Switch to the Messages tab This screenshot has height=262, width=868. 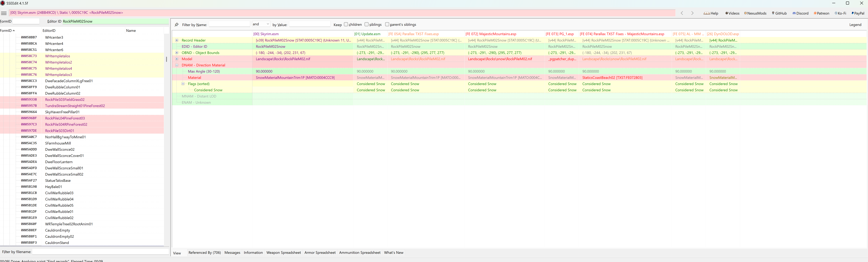tap(232, 253)
